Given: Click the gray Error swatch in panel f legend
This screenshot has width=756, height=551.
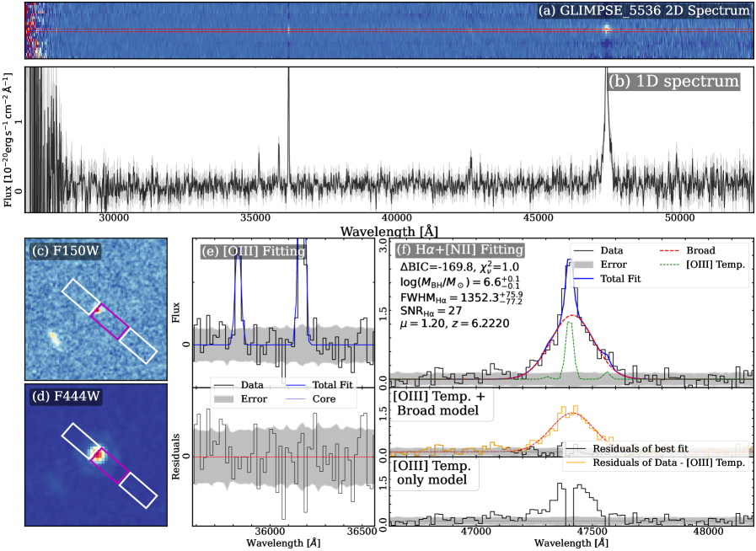Looking at the screenshot, I should point(583,265).
